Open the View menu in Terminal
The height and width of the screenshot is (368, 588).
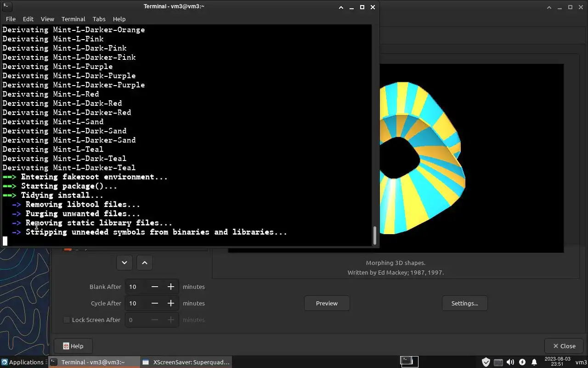47,19
